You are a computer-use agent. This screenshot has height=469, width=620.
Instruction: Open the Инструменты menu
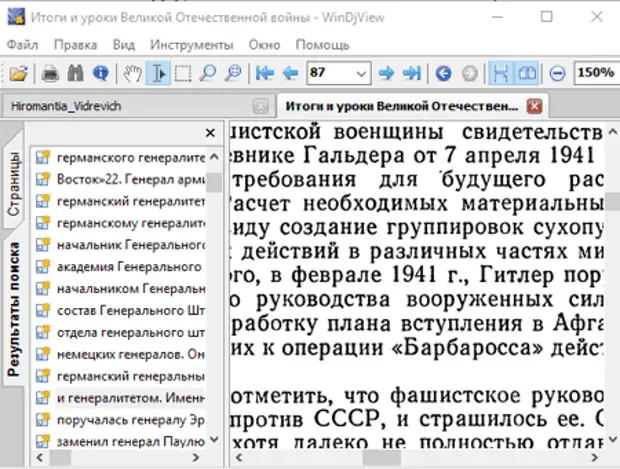click(x=191, y=45)
